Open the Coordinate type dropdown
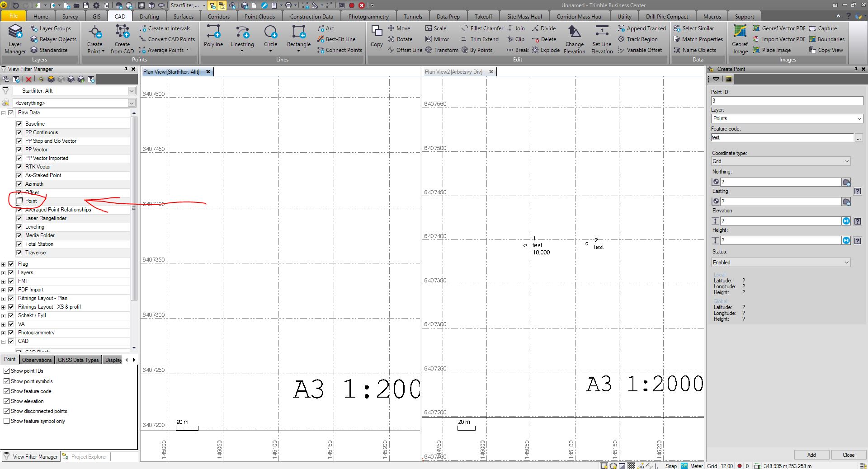The width and height of the screenshot is (868, 469). pos(781,161)
